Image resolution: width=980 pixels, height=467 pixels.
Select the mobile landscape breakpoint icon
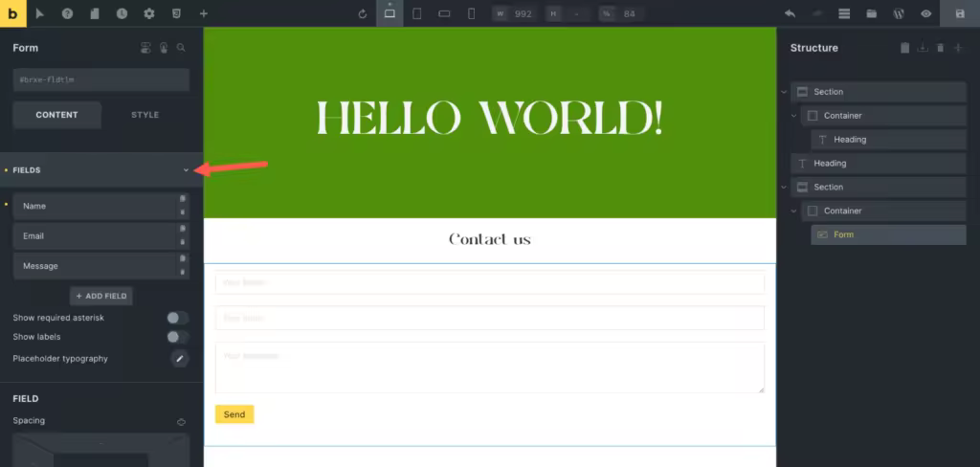(x=444, y=13)
